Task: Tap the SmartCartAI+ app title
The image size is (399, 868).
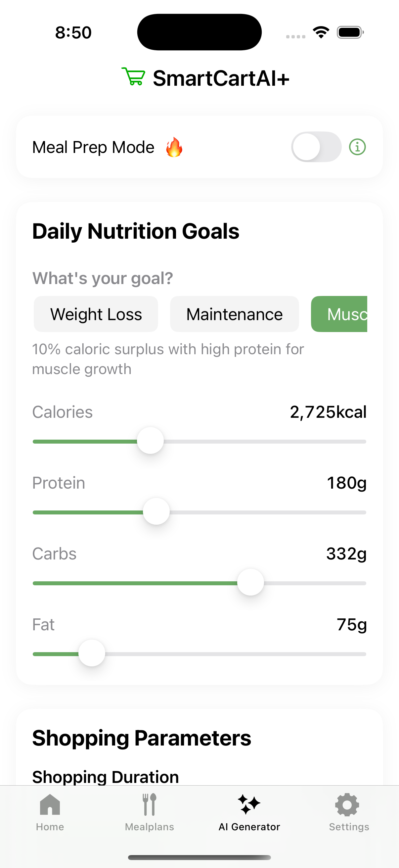Action: tap(221, 78)
